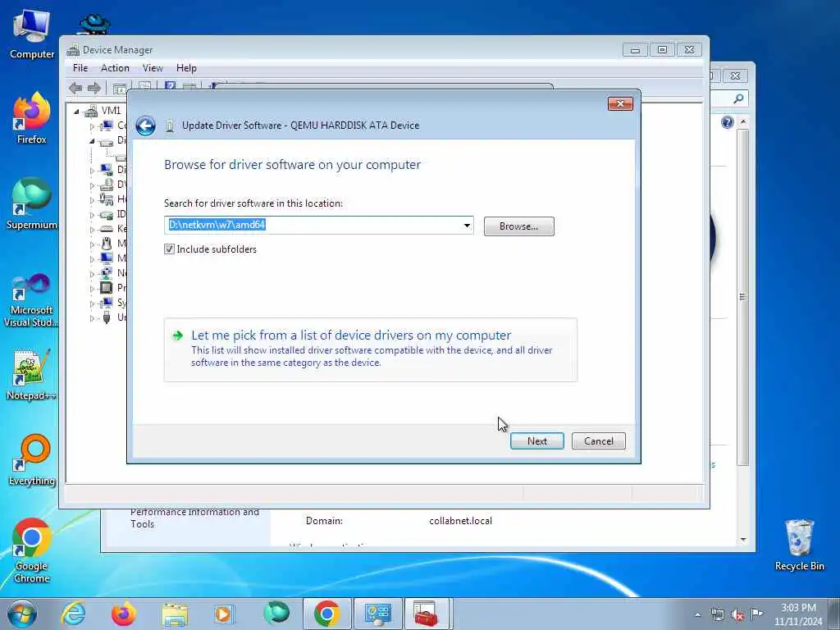Click the Browse... button

coord(518,226)
